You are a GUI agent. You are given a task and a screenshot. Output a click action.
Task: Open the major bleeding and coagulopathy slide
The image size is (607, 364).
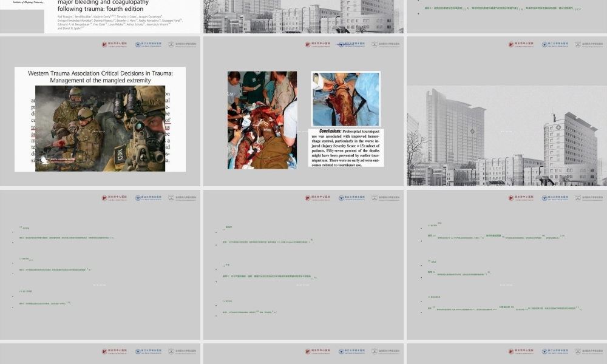coord(100,16)
